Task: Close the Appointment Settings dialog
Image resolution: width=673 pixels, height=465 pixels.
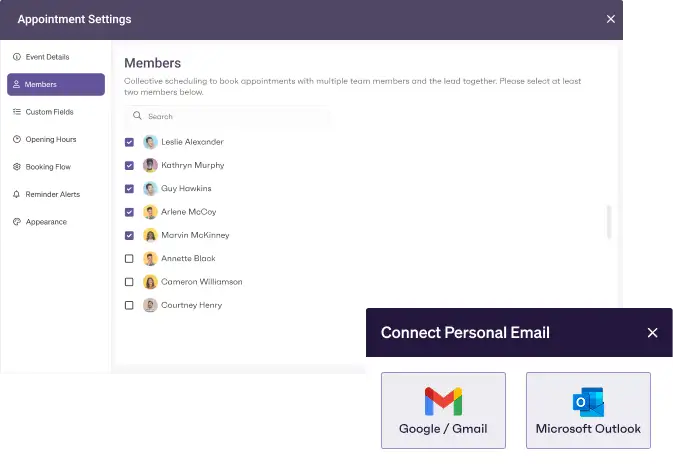Action: [x=611, y=19]
